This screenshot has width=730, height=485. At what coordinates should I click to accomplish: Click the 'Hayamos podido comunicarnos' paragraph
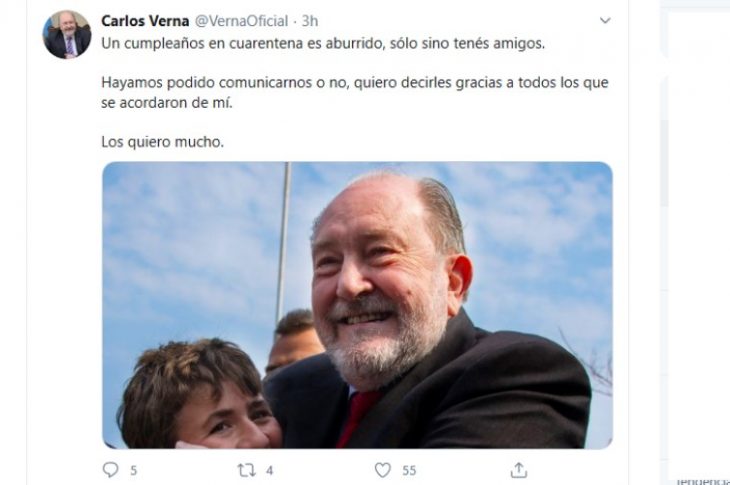[x=355, y=92]
